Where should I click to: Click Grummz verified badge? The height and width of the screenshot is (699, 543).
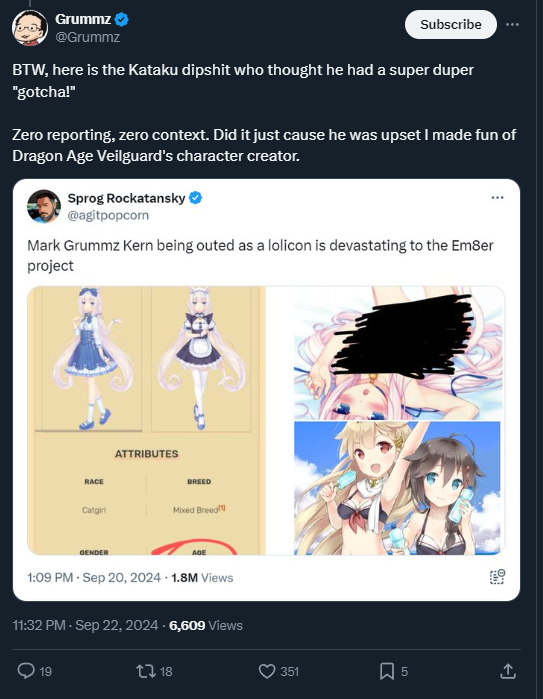tap(122, 19)
